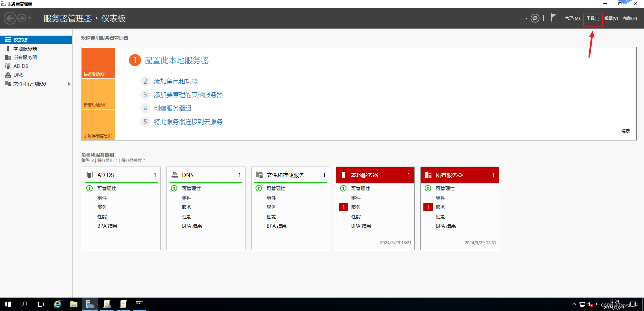Open taskbar search
The height and width of the screenshot is (311, 644).
pos(24,304)
